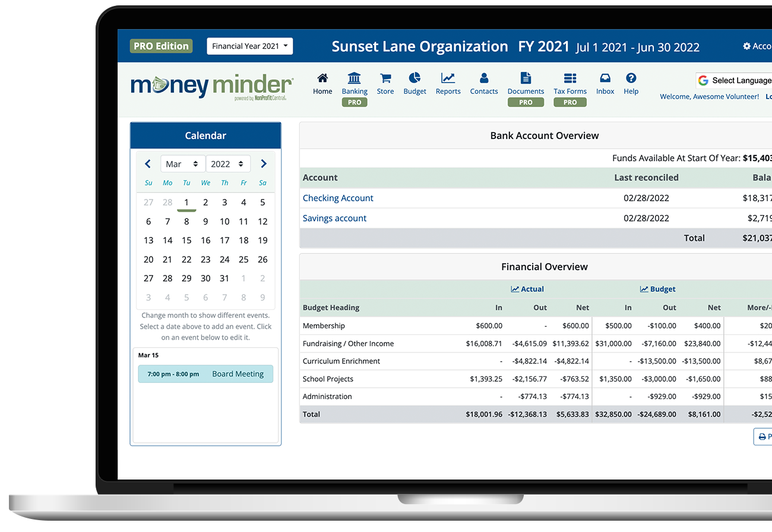Open the Checking Account details
The width and height of the screenshot is (772, 532).
pos(337,198)
